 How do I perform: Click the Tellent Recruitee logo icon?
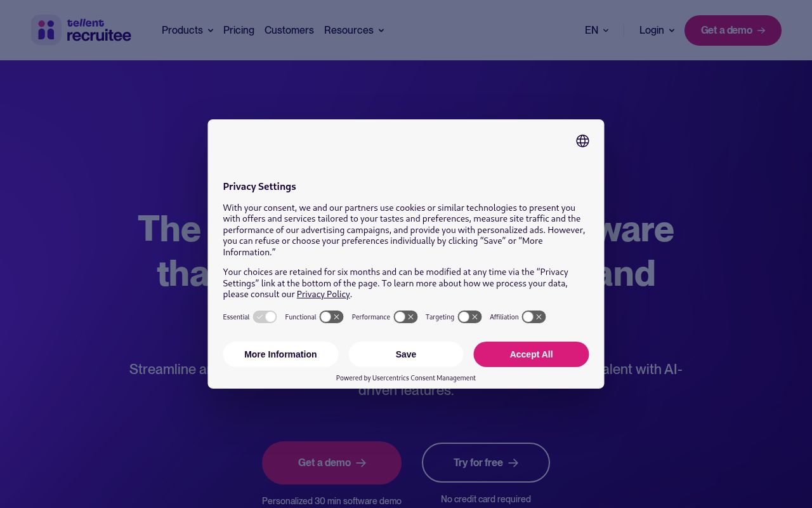coord(46,30)
